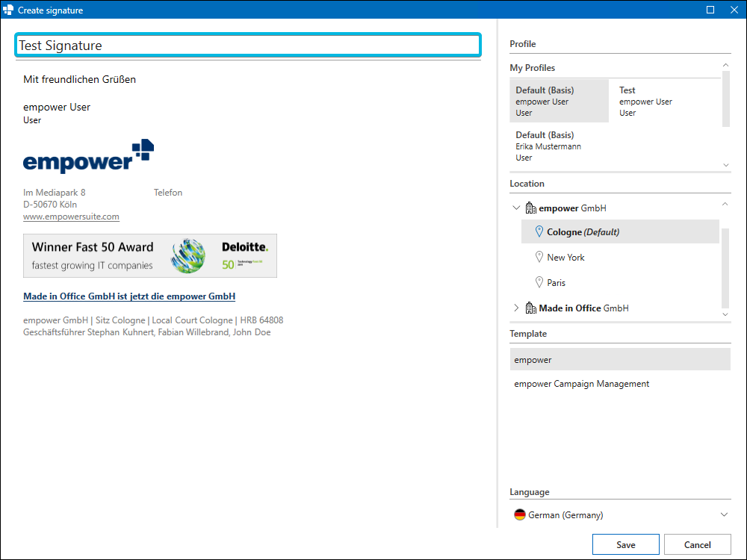Click the Save button
The width and height of the screenshot is (747, 560).
pos(626,544)
